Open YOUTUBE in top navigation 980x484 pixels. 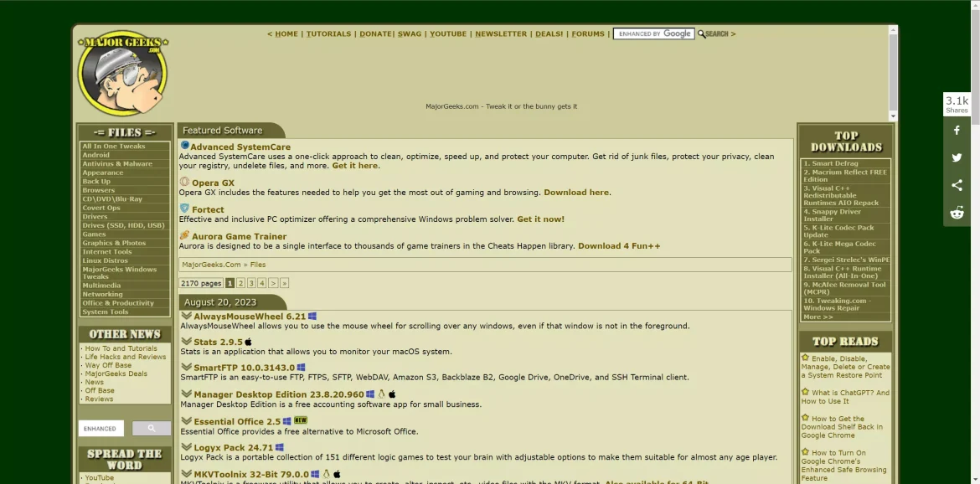[x=448, y=33]
